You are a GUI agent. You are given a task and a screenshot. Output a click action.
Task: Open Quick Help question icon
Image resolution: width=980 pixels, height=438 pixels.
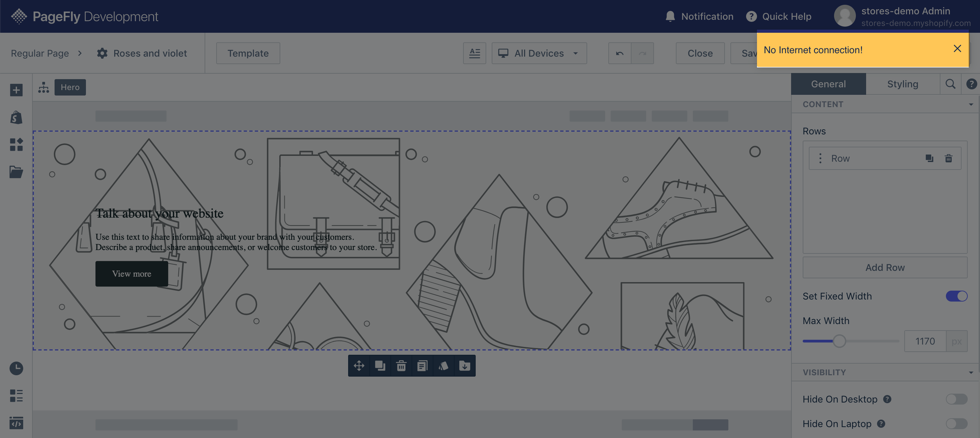point(751,16)
